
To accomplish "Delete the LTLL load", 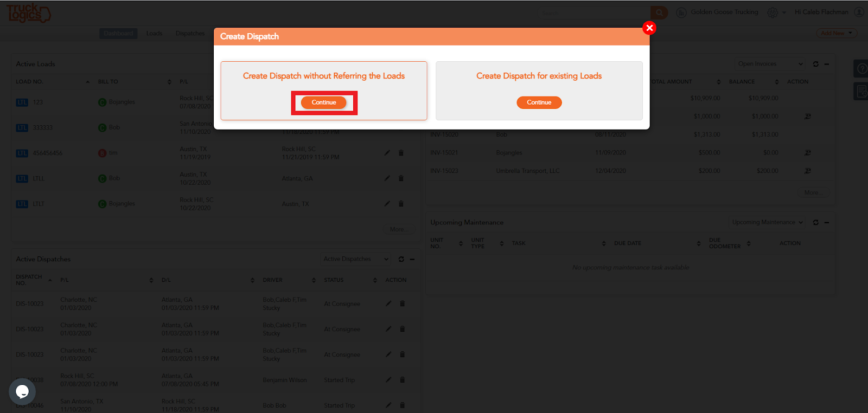I will coord(401,178).
